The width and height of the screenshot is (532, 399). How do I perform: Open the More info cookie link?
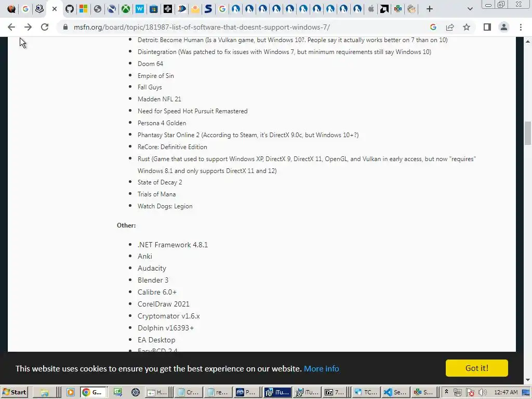point(321,368)
